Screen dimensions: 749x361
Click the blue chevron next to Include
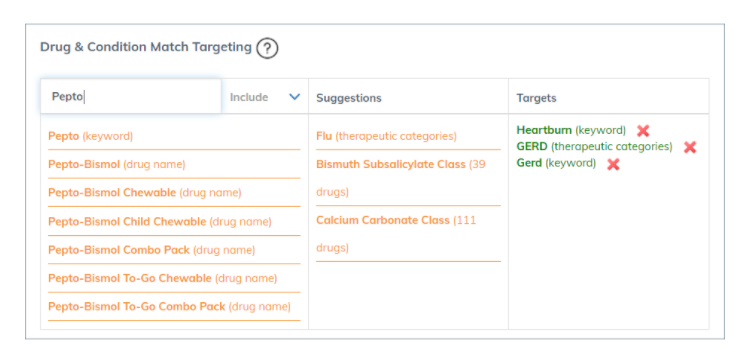(295, 97)
